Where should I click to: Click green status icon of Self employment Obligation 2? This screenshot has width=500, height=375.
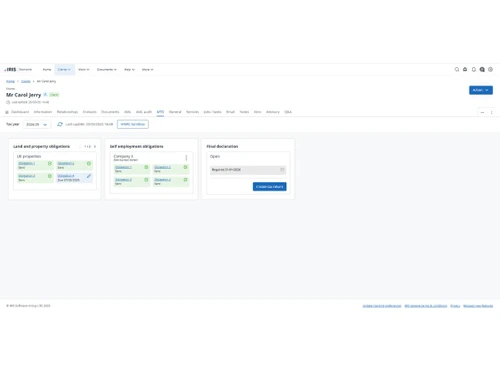(x=185, y=167)
